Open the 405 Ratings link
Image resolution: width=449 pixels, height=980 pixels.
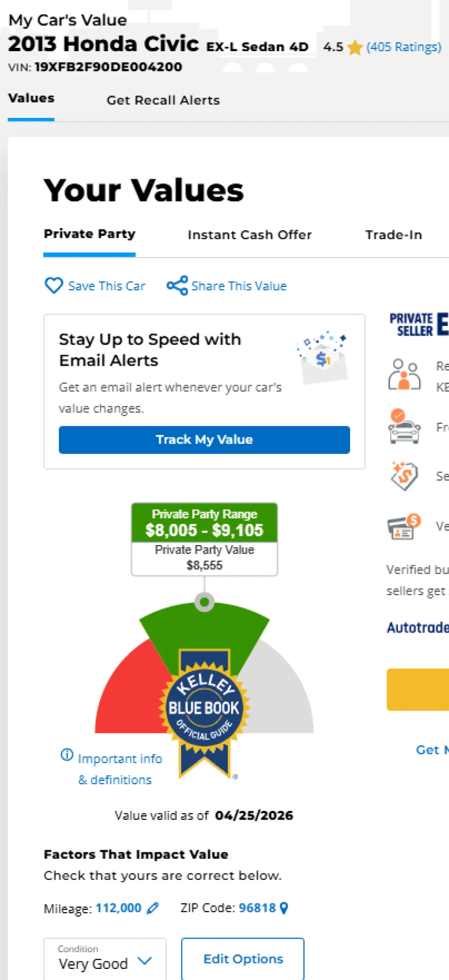(404, 47)
